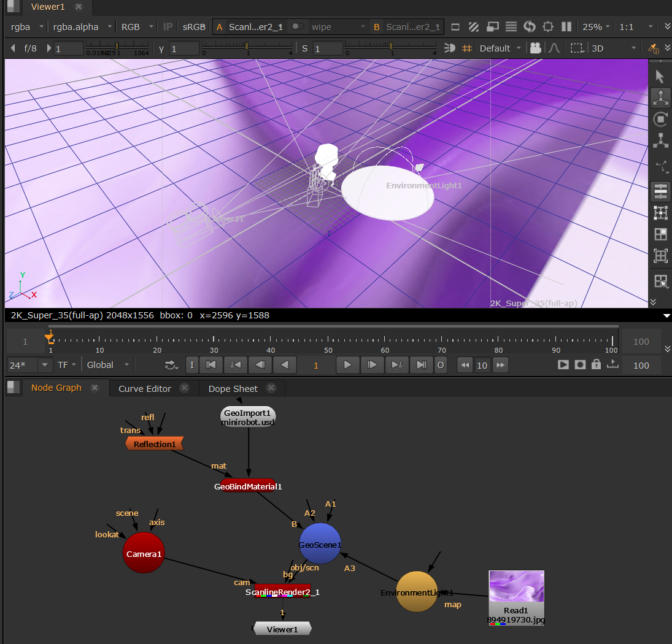Switch to the Dope Sheet tab

233,388
